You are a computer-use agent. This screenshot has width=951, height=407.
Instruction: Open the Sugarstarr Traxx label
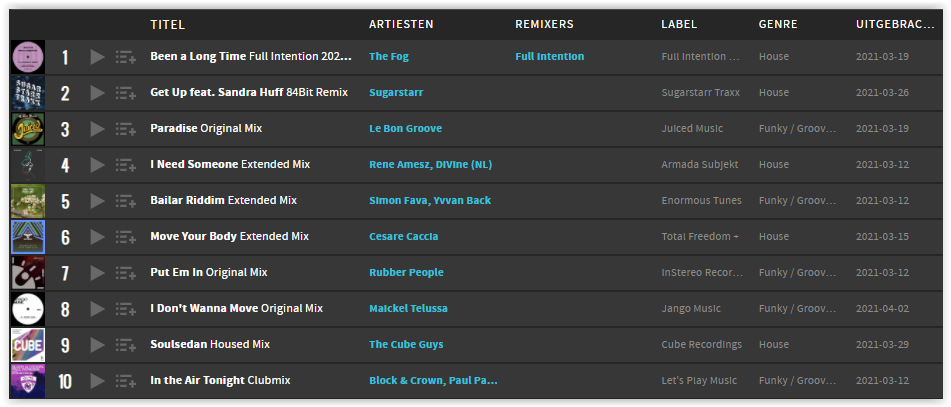[x=701, y=93]
